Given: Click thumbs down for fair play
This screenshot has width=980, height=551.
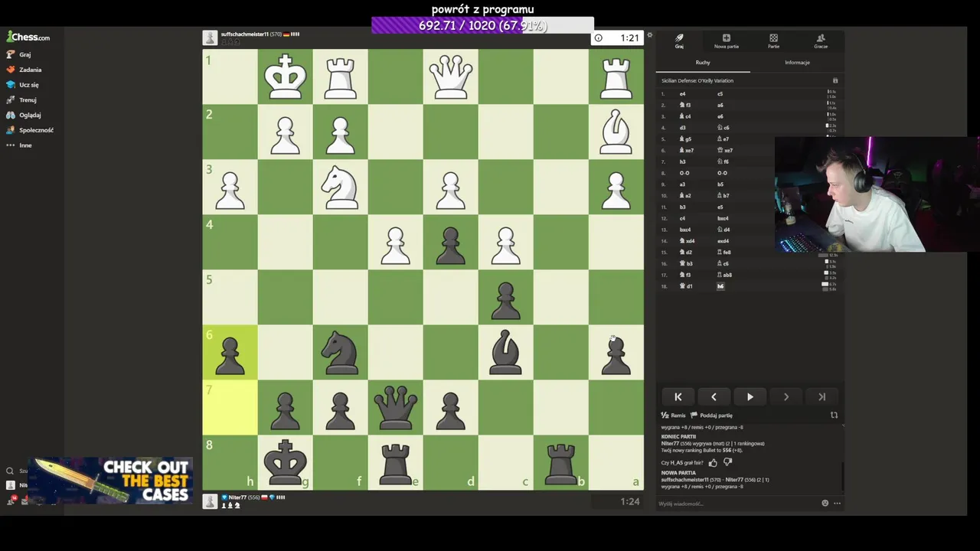Looking at the screenshot, I should click(727, 462).
